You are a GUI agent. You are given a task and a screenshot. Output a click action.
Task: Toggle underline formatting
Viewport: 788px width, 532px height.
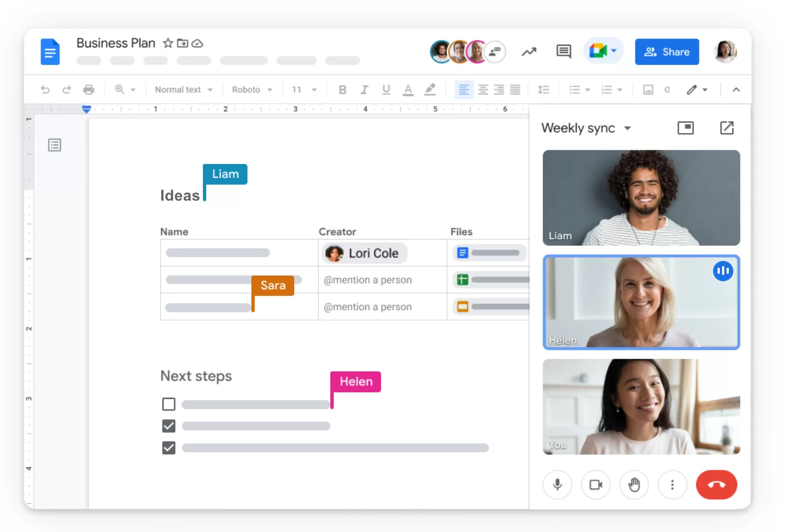point(386,90)
